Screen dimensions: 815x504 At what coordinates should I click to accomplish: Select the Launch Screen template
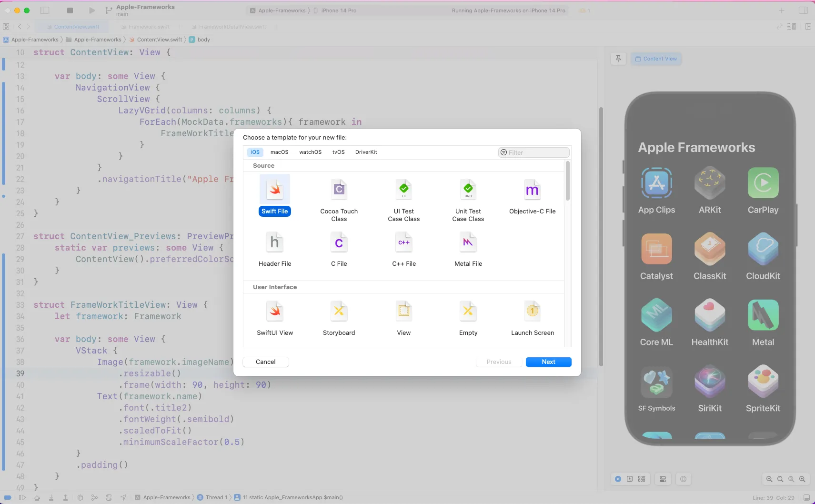tap(532, 318)
